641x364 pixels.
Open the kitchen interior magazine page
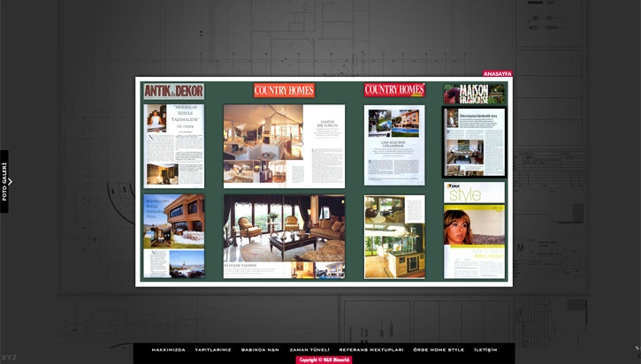pyautogui.click(x=394, y=236)
